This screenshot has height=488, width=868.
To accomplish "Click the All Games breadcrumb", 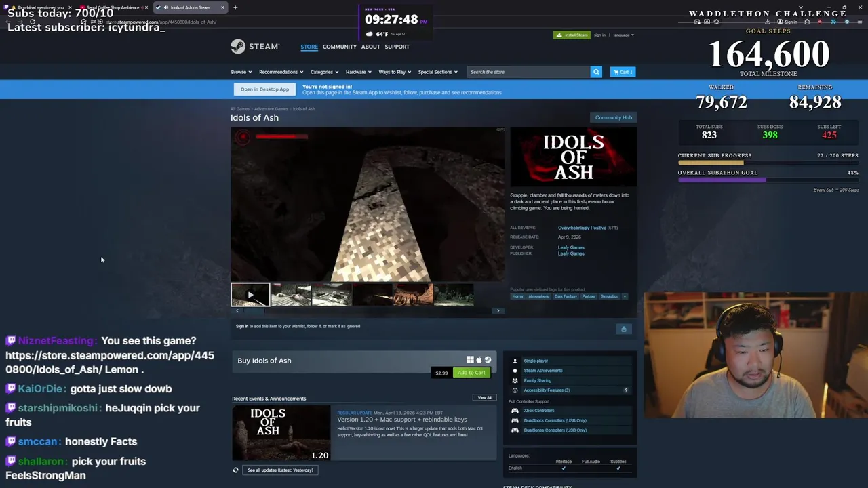I will (x=240, y=109).
